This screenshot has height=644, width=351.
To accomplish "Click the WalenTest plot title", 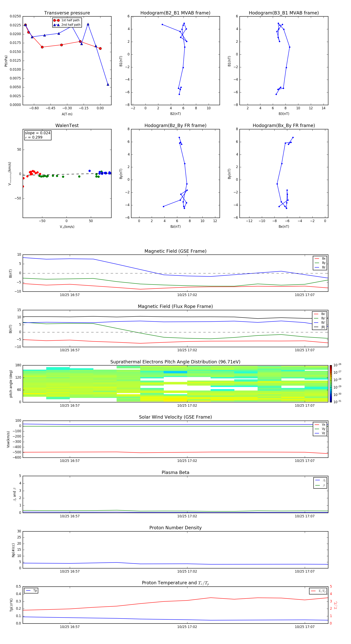I will (x=67, y=125).
